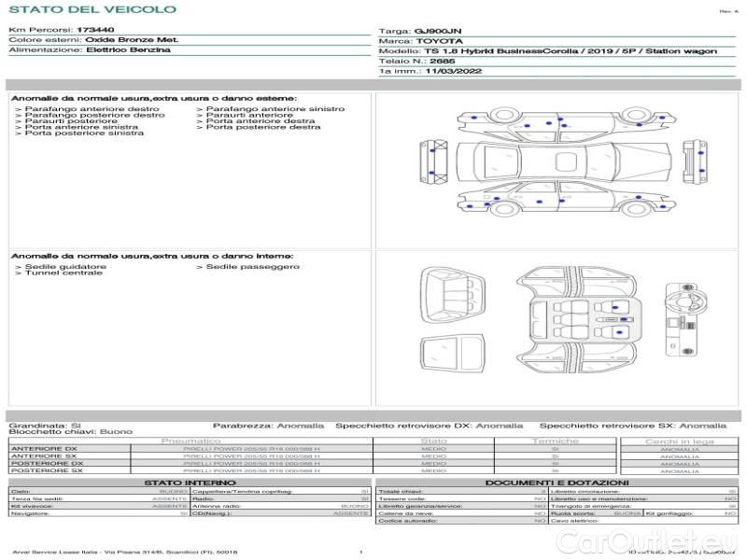Click the Cerchi in lega column header
Image resolution: width=747 pixels, height=560 pixels.
[x=679, y=441]
